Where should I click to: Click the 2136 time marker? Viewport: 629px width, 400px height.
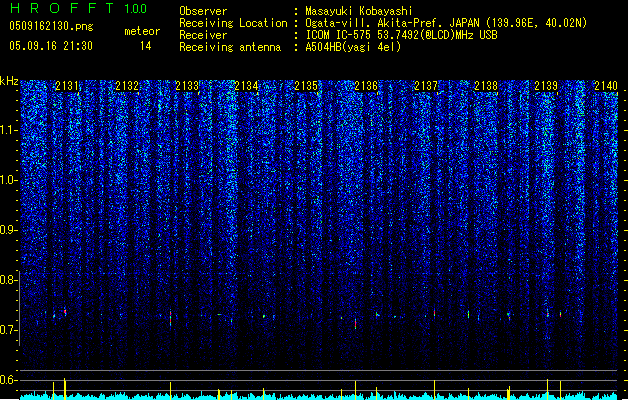(x=366, y=86)
